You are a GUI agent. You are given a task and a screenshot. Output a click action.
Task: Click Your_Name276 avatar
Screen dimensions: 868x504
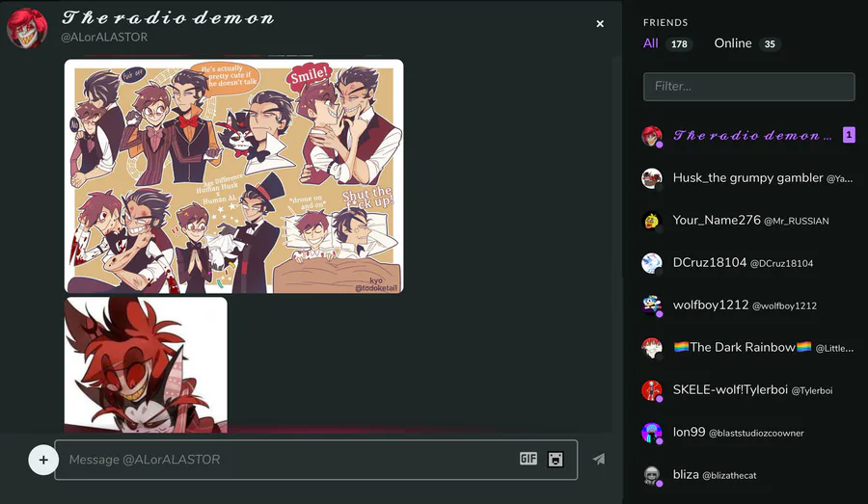(x=652, y=221)
